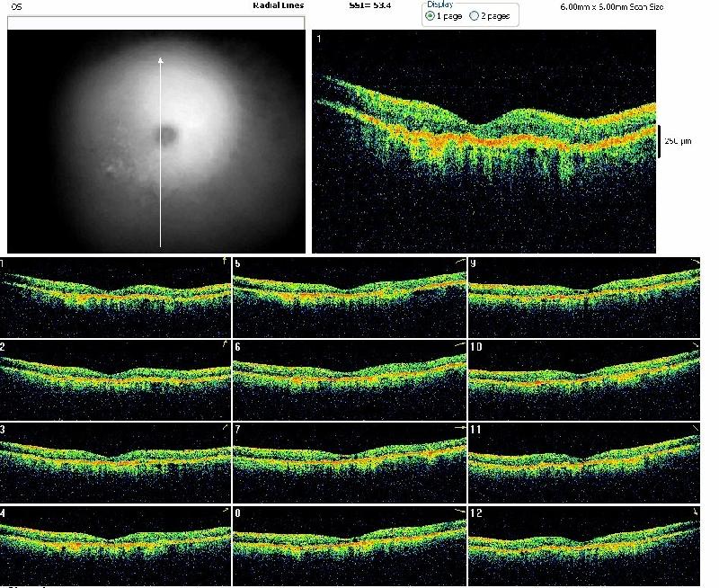Screen dimensions: 719x588
Task: Click the dark foveal spot in fundus image
Action: point(166,136)
